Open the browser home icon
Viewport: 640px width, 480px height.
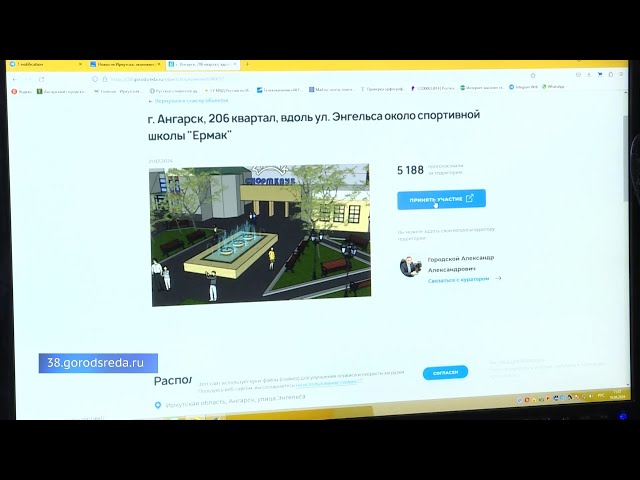pos(533,75)
